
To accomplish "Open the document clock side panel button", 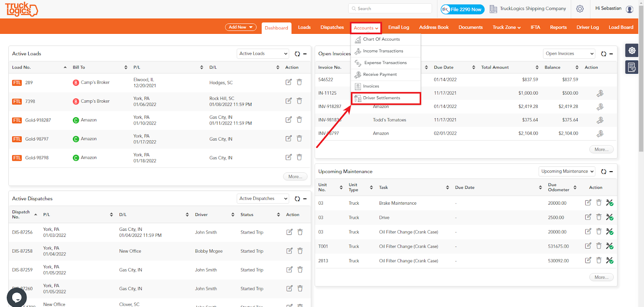I will point(632,67).
